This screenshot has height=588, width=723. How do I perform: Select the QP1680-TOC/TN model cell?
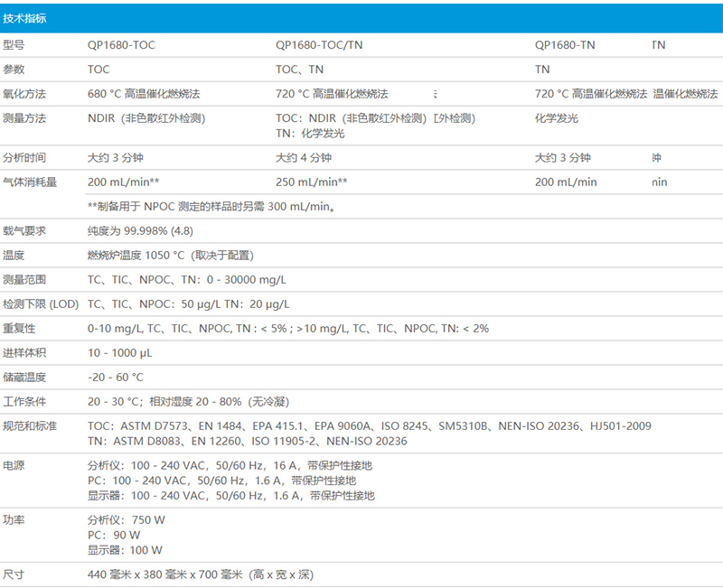[x=319, y=45]
